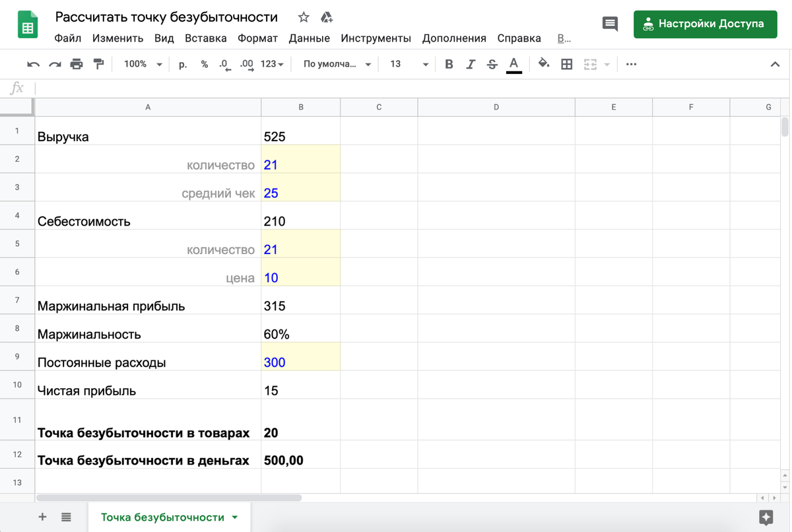Open the fill color bucket
Viewport: 792px width, 532px height.
(544, 64)
